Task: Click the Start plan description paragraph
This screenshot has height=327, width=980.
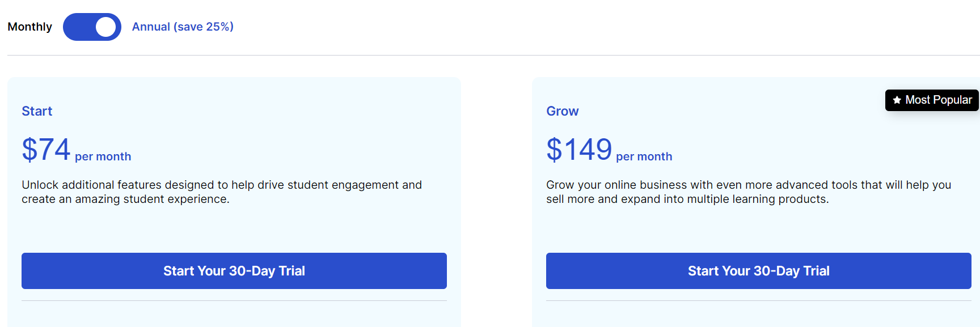Action: pos(221,192)
